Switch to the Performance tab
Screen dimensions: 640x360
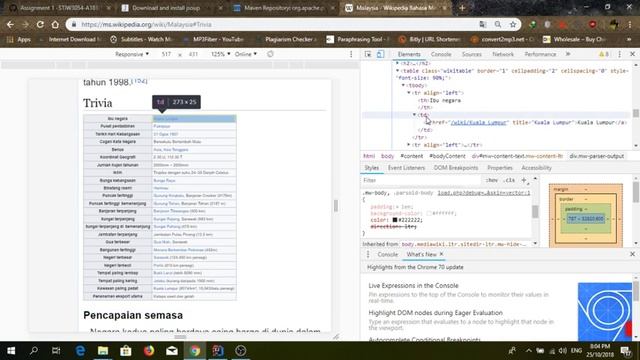(x=540, y=54)
